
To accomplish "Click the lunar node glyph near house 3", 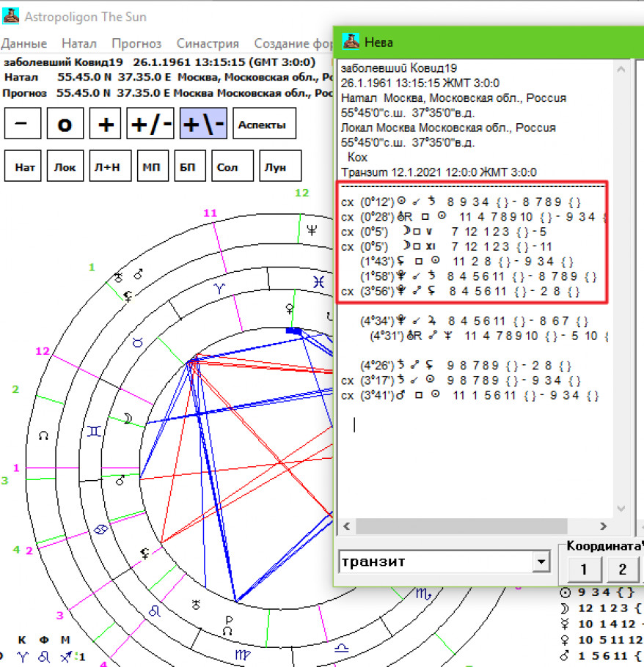I will (43, 435).
